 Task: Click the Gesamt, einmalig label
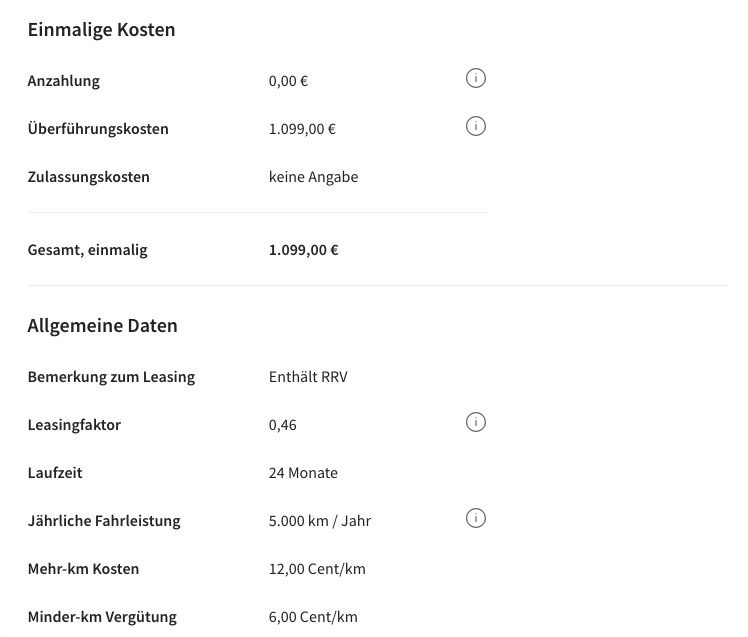(87, 250)
